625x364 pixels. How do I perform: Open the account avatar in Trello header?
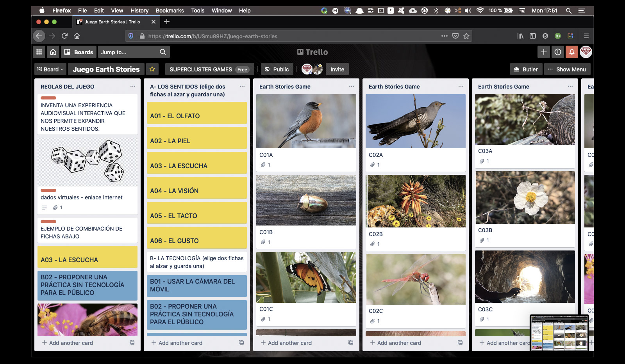[x=586, y=52]
